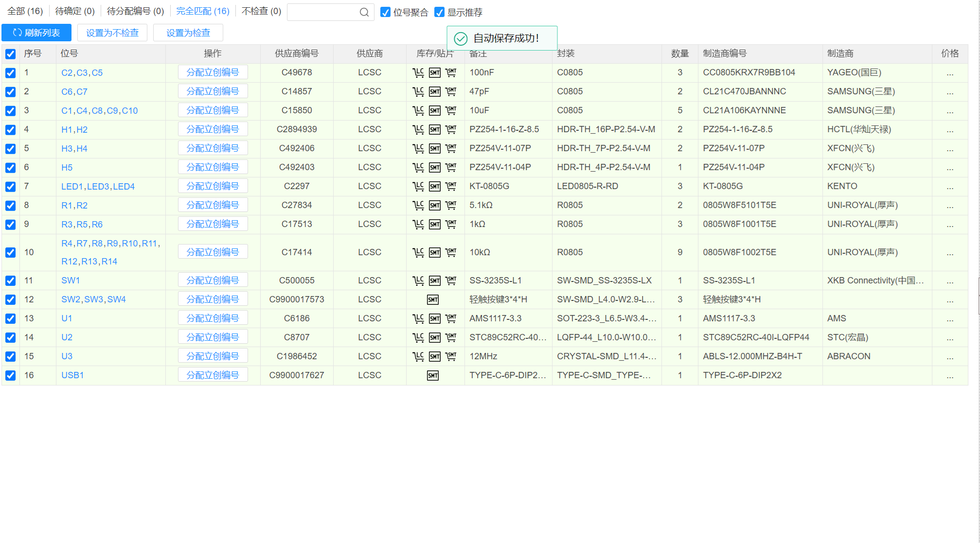Toggle the 显示推荐 checkbox

pyautogui.click(x=439, y=12)
